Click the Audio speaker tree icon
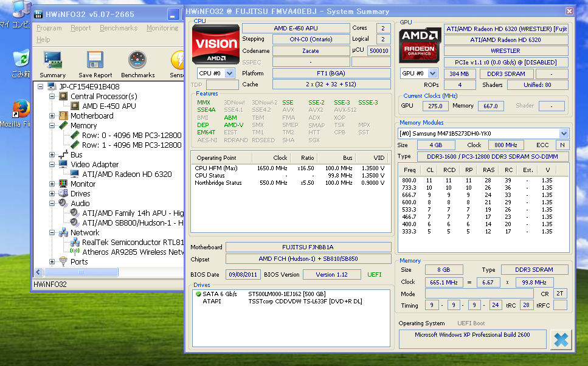 63,203
